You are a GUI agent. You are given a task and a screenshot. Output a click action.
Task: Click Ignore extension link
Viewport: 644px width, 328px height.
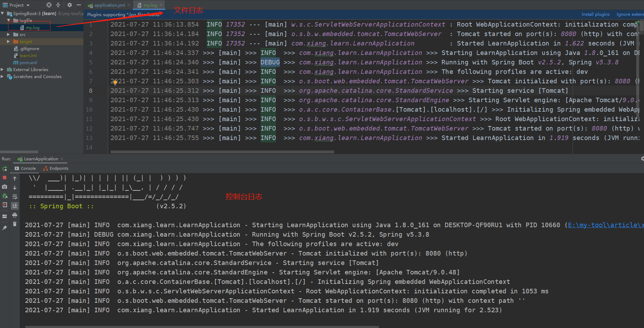pos(630,14)
